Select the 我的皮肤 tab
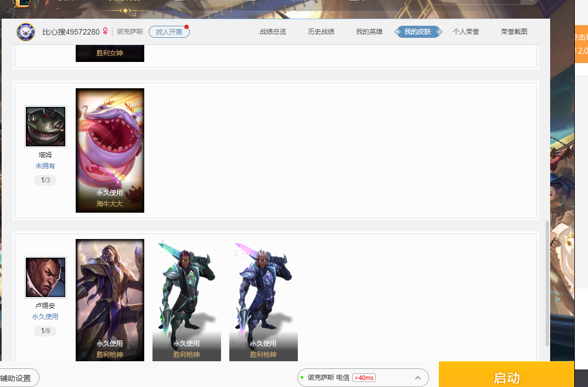This screenshot has height=387, width=588. pos(418,32)
